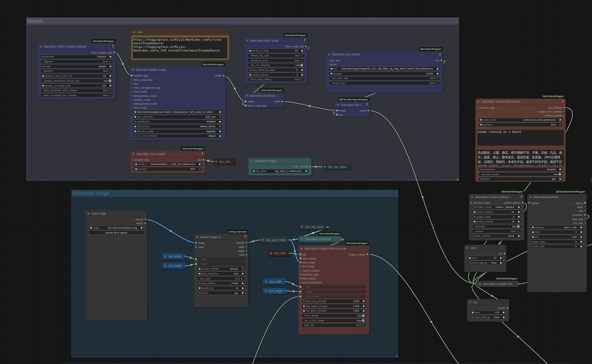Click help icon on Torch Compile Settings node
The height and width of the screenshot is (364, 592).
point(113,47)
